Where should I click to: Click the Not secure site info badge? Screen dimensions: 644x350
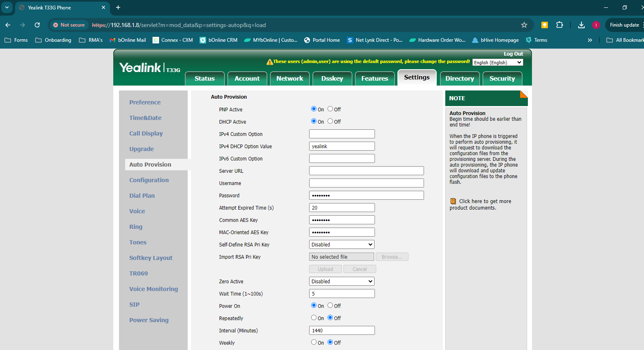pos(69,25)
